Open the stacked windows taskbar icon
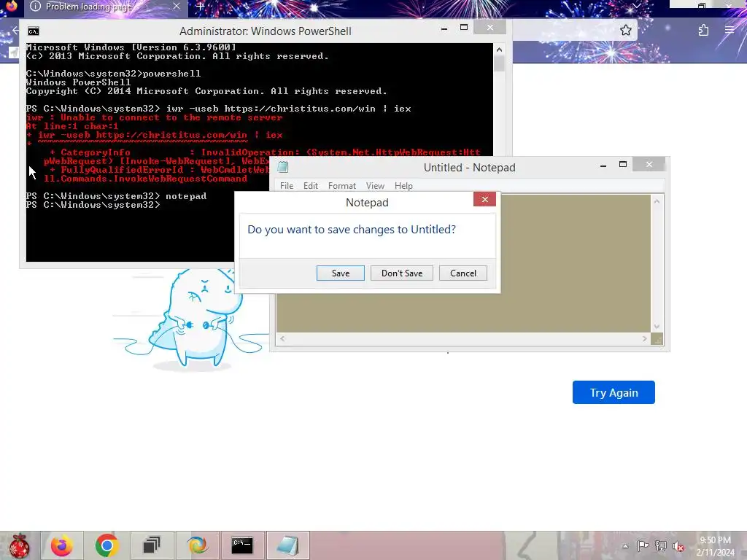This screenshot has width=747, height=560. (x=152, y=545)
